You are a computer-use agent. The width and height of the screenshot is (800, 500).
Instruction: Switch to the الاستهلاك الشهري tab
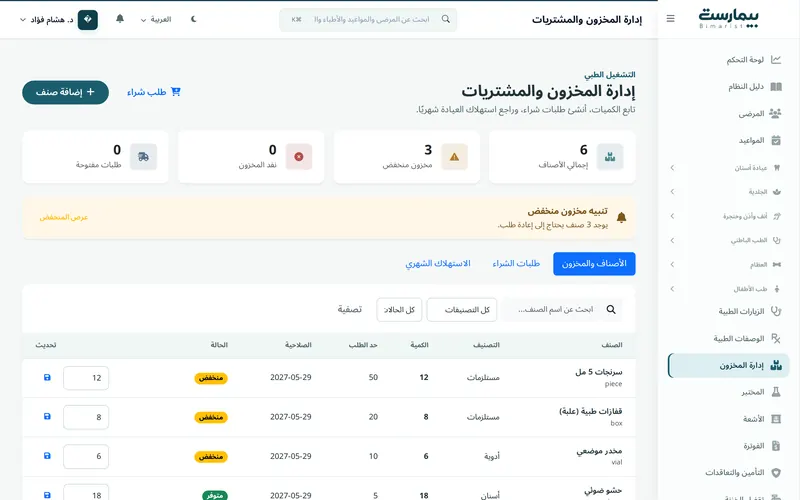point(438,264)
